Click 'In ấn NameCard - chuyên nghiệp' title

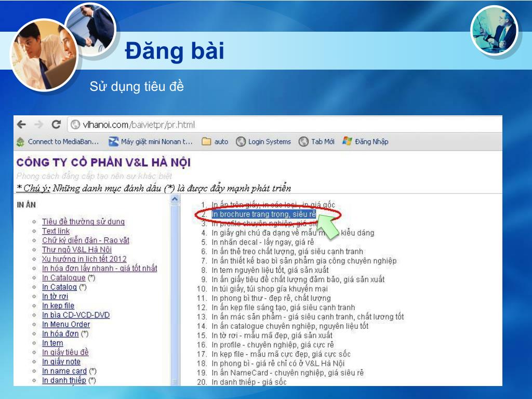pos(288,373)
